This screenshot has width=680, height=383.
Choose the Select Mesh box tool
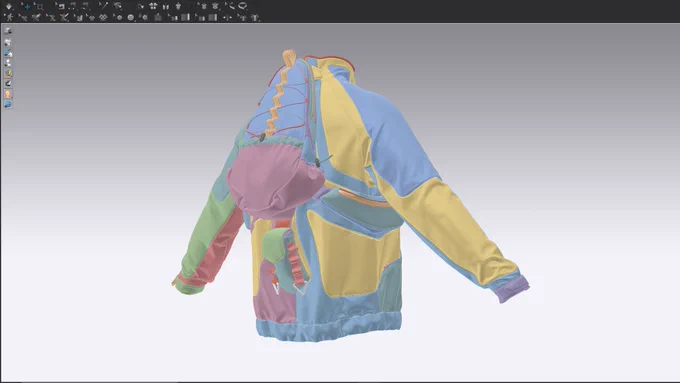click(39, 7)
